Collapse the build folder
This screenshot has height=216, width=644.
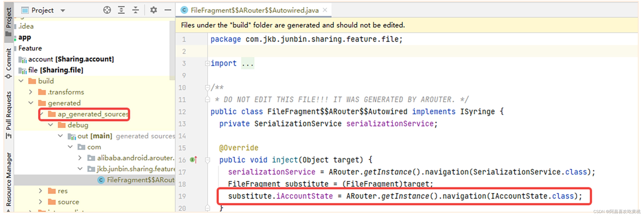[x=21, y=81]
